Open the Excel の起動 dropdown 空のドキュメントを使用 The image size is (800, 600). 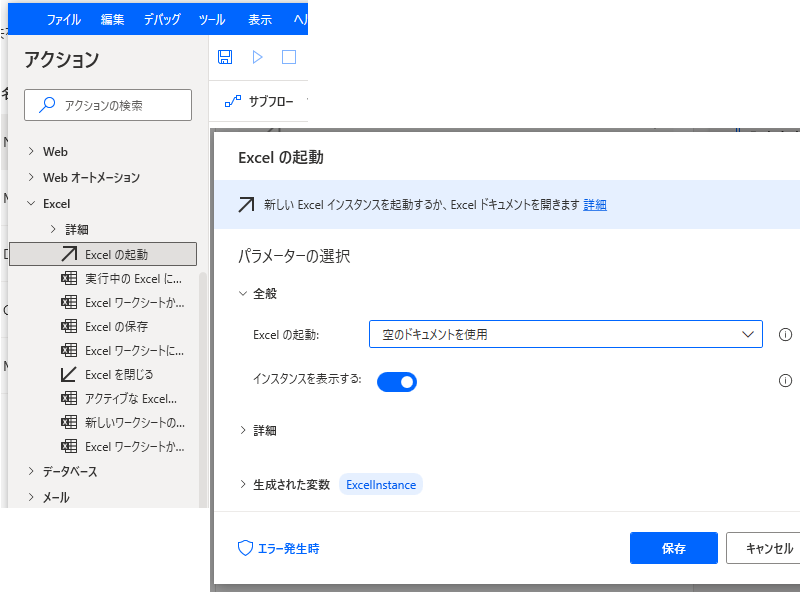[566, 334]
